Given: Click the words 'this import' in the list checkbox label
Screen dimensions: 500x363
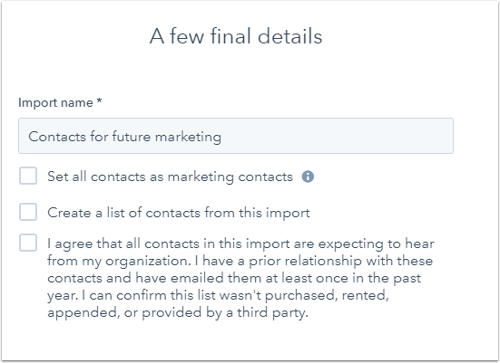Looking at the screenshot, I should (274, 213).
